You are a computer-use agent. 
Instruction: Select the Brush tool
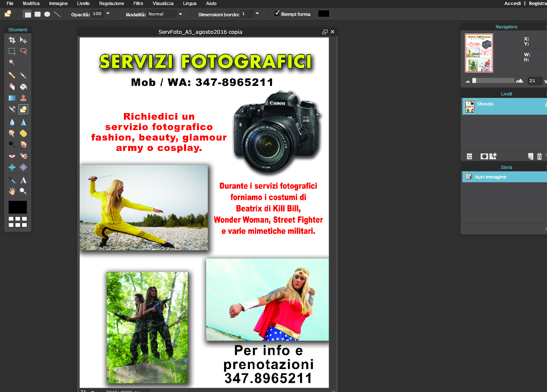pyautogui.click(x=23, y=75)
